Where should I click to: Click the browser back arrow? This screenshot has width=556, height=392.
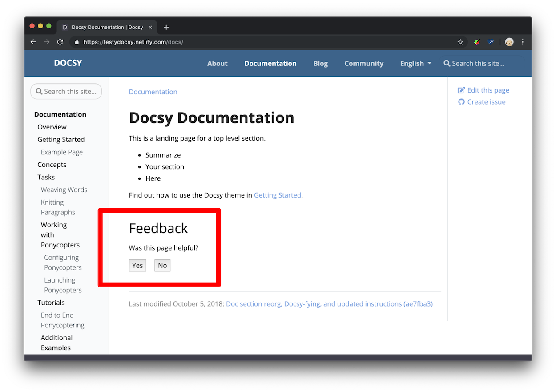pyautogui.click(x=33, y=42)
